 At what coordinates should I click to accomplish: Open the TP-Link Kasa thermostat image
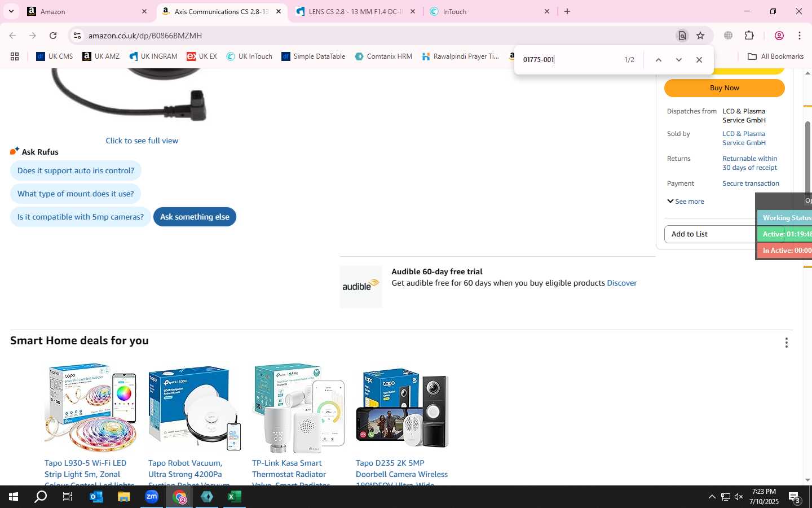pyautogui.click(x=298, y=408)
